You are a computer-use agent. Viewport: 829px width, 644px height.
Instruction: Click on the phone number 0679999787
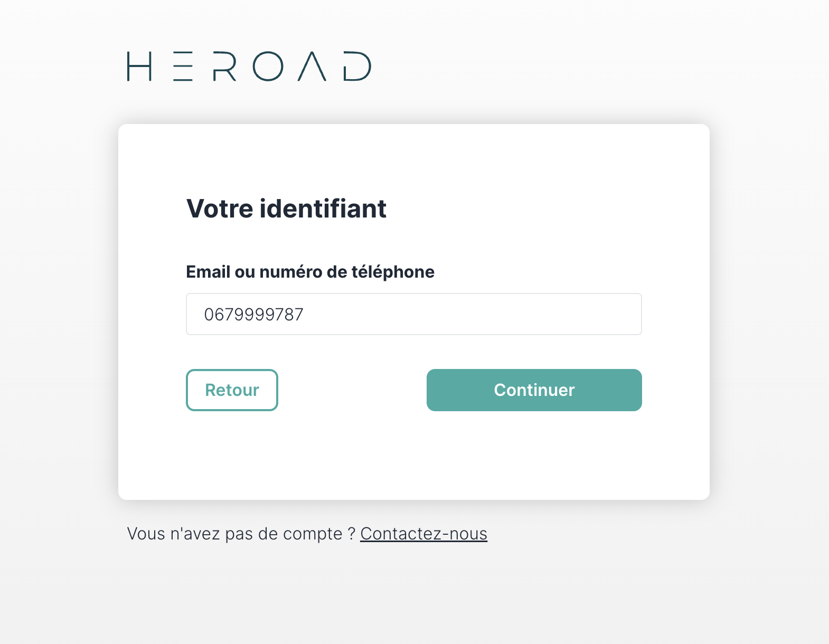pos(254,315)
